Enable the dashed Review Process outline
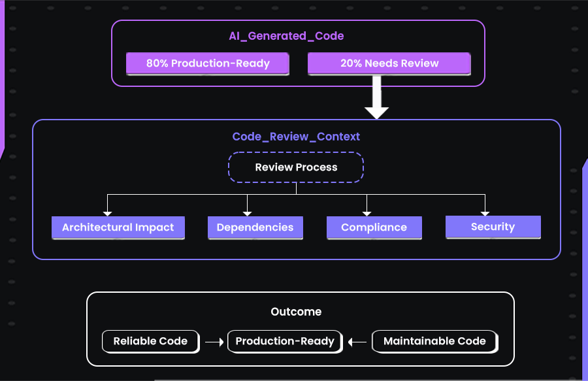This screenshot has width=588, height=381. click(295, 167)
